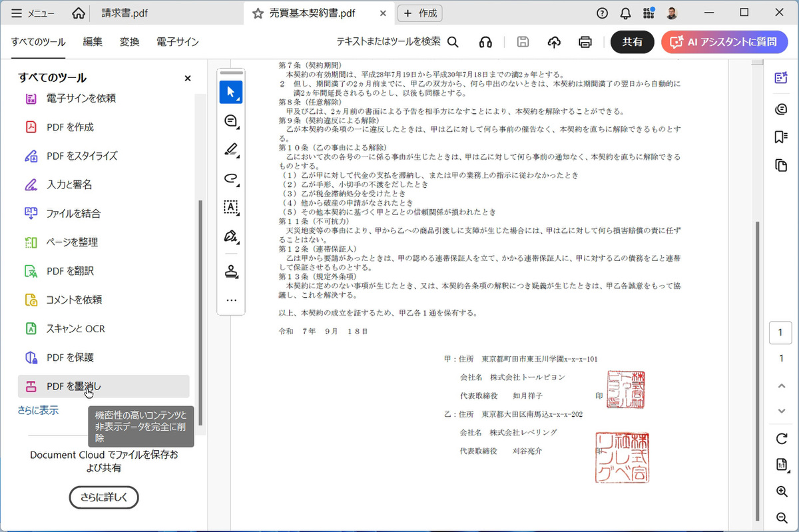The image size is (799, 532).
Task: Click the print icon
Action: [x=585, y=42]
